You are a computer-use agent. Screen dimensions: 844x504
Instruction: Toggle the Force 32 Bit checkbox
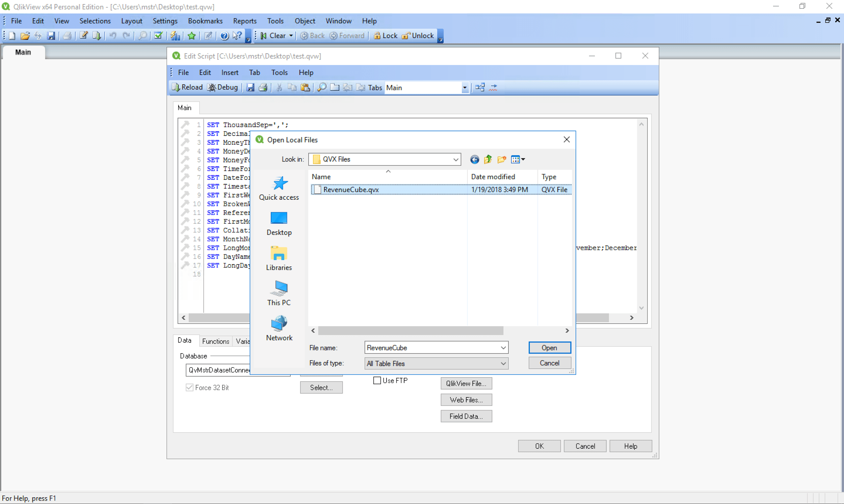(x=190, y=388)
